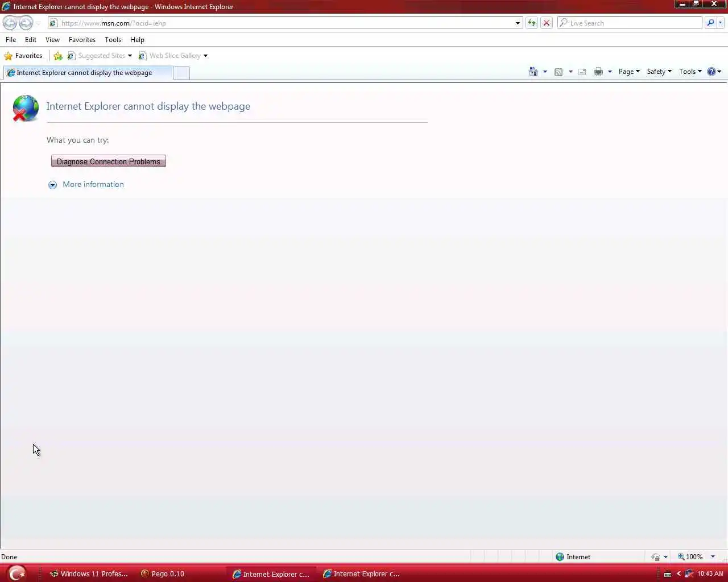Open a new blank tab
This screenshot has width=728, height=582.
point(181,73)
